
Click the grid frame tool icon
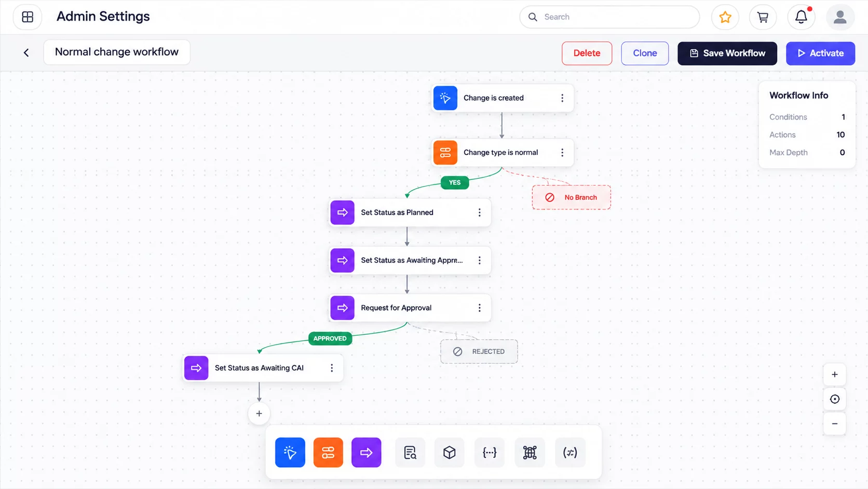coord(530,453)
